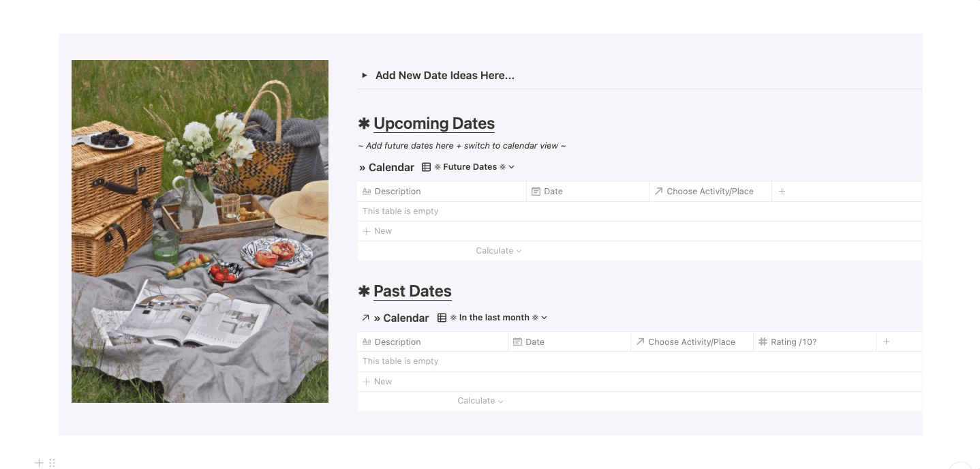Open the Upcoming Dates heading link
The image size is (980, 469).
point(434,123)
